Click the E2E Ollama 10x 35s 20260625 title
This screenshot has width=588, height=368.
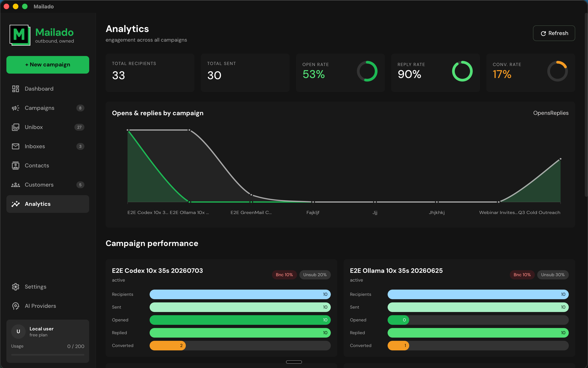coord(396,271)
